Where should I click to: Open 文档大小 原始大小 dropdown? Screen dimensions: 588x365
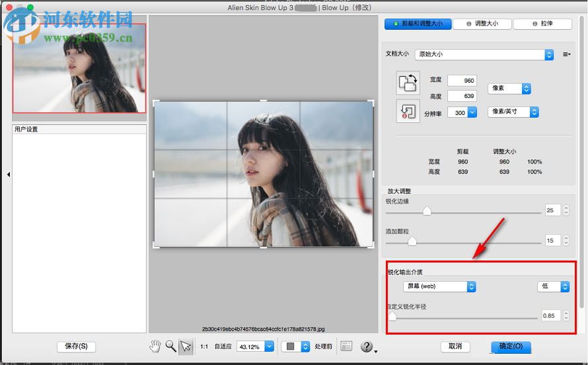point(484,54)
